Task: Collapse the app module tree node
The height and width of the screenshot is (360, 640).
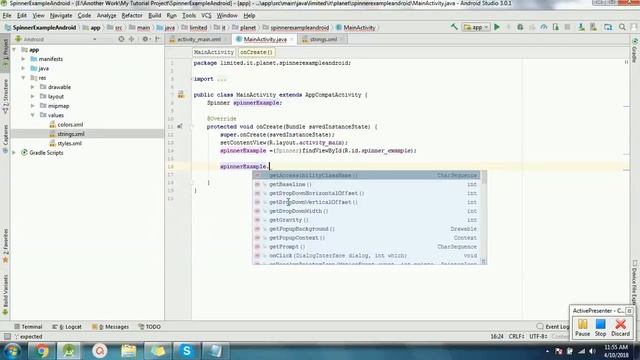Action: (x=15, y=49)
